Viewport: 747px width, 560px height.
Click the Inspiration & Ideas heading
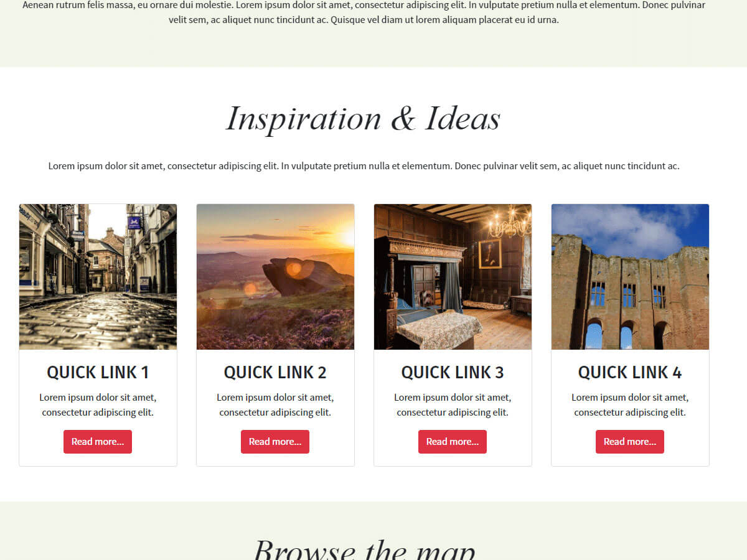point(364,119)
